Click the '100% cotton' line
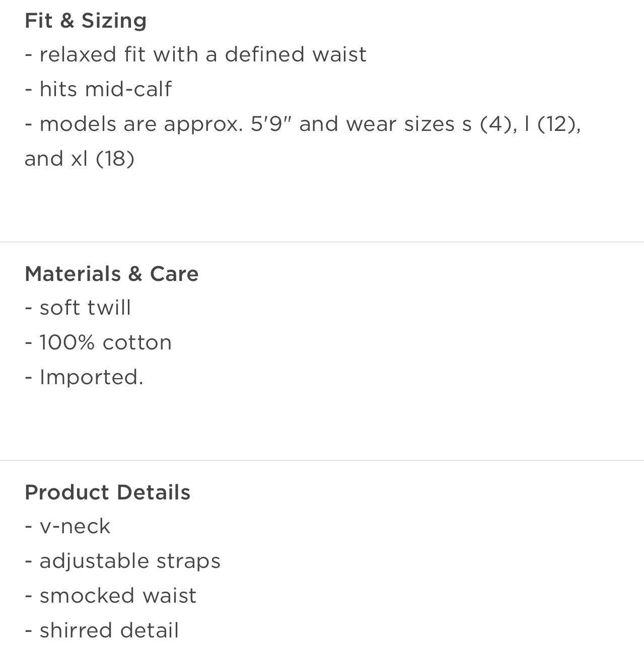 click(x=105, y=342)
